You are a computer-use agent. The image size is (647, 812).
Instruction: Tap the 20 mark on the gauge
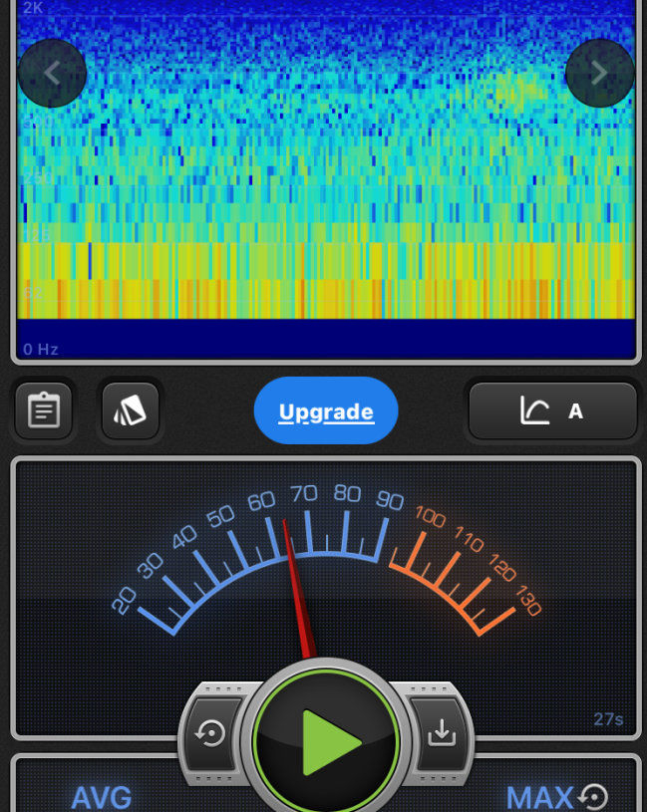pyautogui.click(x=125, y=600)
